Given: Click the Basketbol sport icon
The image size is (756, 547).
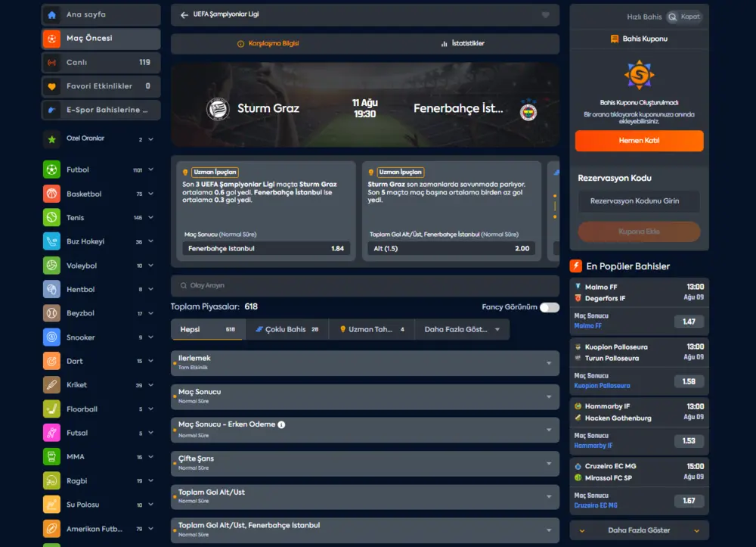Looking at the screenshot, I should (x=51, y=194).
